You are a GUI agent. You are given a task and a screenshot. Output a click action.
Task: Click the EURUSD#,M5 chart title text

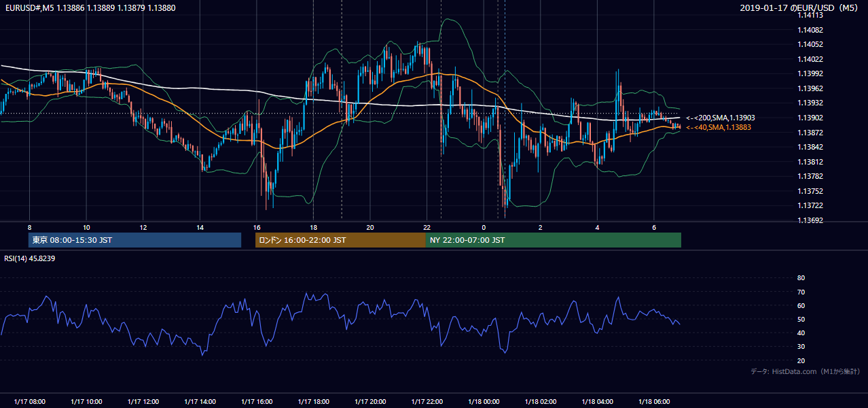(x=89, y=8)
